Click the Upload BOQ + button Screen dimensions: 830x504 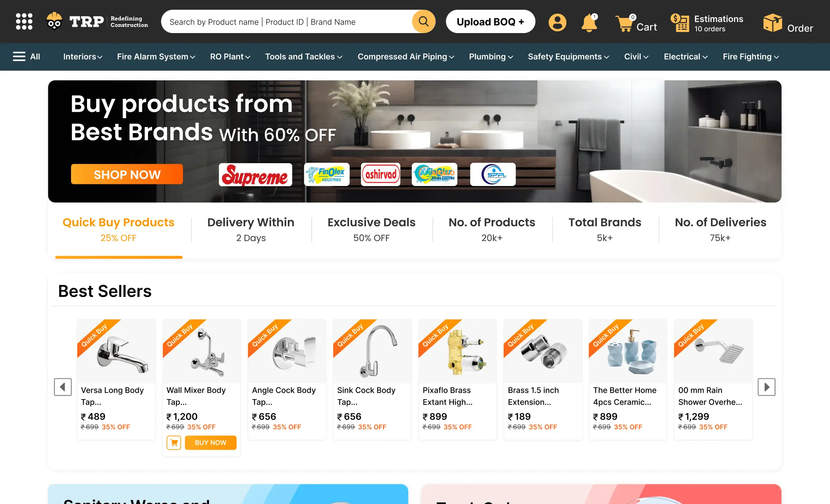point(490,22)
